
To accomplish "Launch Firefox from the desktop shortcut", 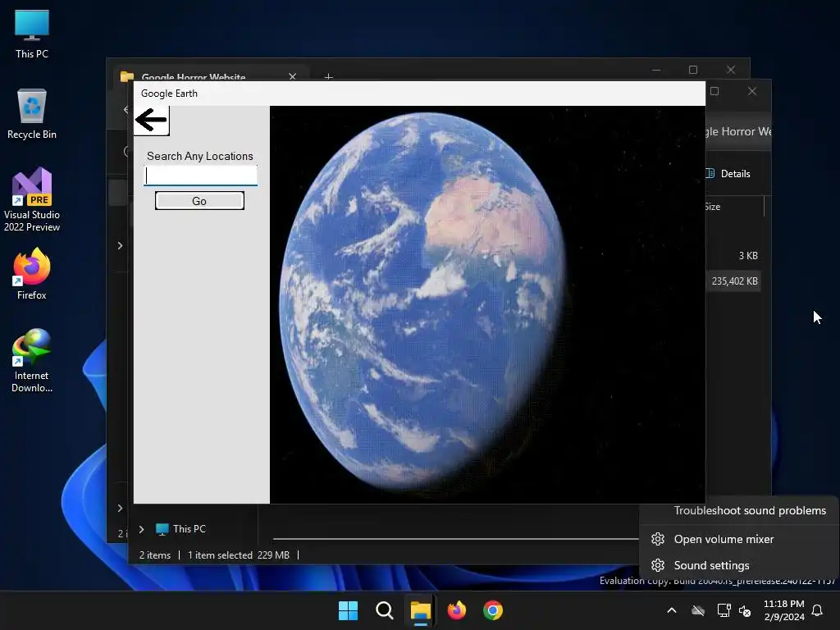I will (32, 274).
